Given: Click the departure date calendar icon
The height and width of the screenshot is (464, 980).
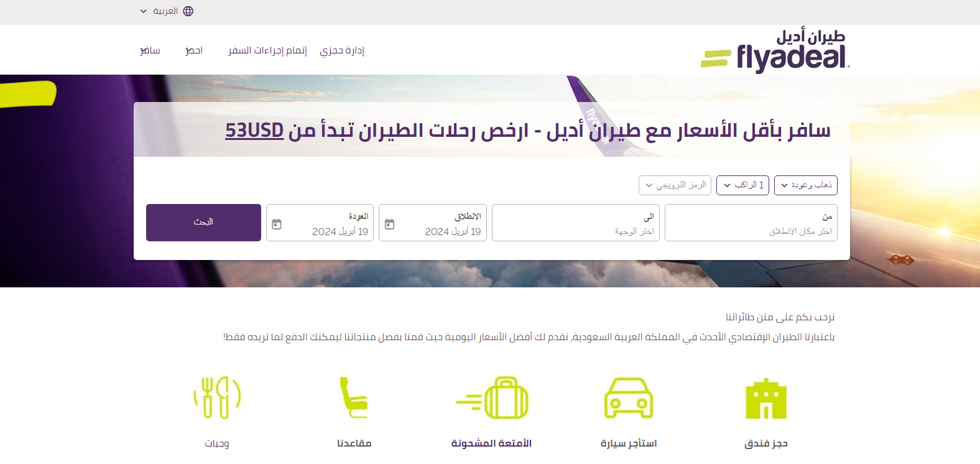Looking at the screenshot, I should click(x=390, y=224).
